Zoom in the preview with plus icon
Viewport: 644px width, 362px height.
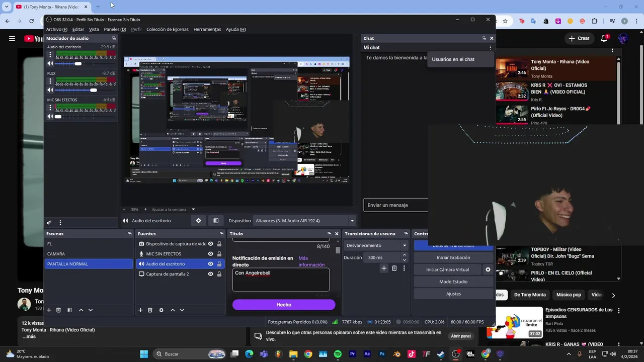tap(145, 209)
